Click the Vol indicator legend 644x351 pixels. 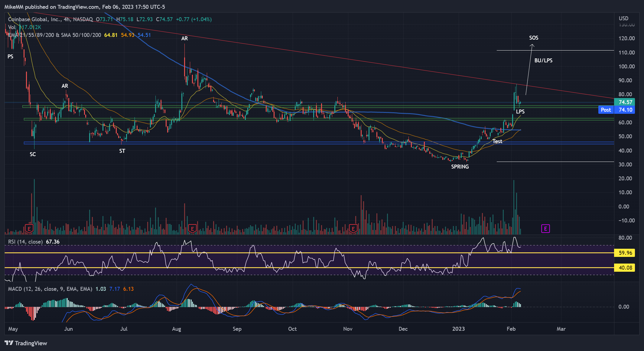click(x=12, y=27)
